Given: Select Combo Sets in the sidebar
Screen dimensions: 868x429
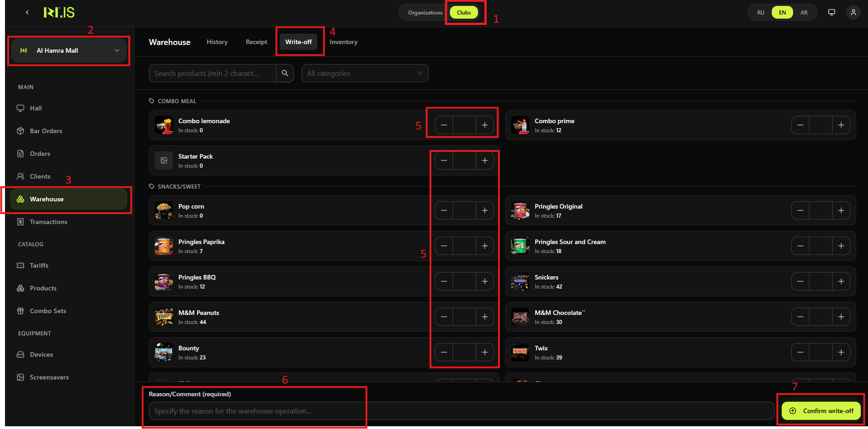Looking at the screenshot, I should [x=47, y=311].
